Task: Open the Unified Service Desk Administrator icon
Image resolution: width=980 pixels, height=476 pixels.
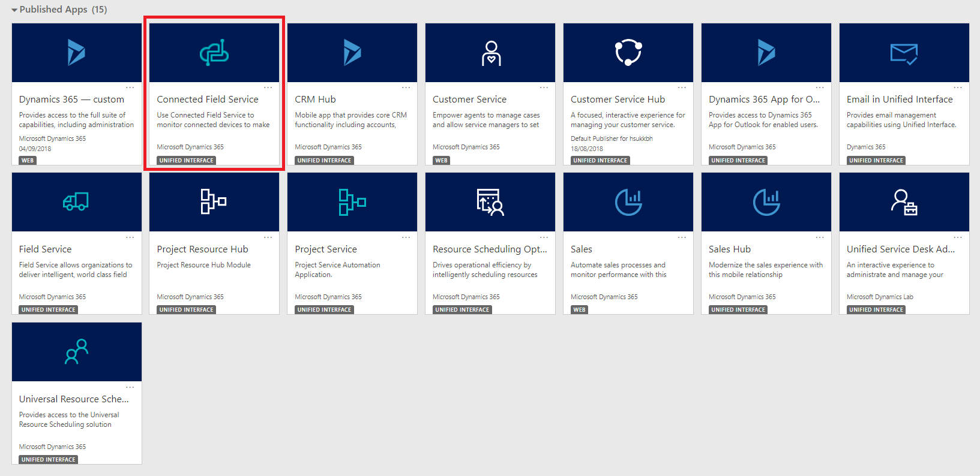Action: [x=904, y=202]
